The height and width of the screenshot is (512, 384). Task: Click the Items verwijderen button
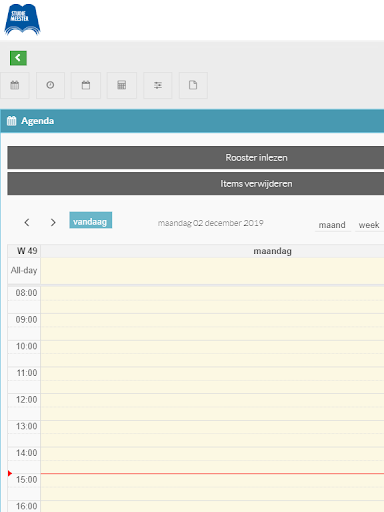pos(196,184)
